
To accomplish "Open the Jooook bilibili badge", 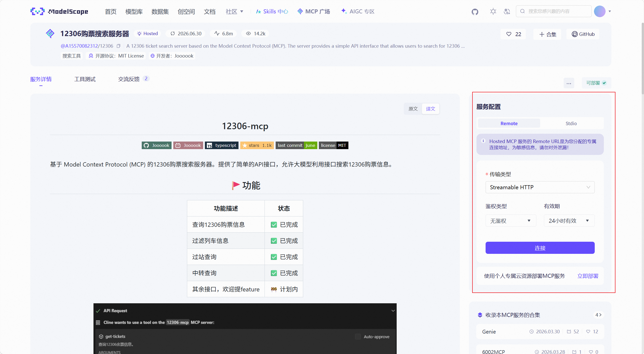I will tap(188, 145).
